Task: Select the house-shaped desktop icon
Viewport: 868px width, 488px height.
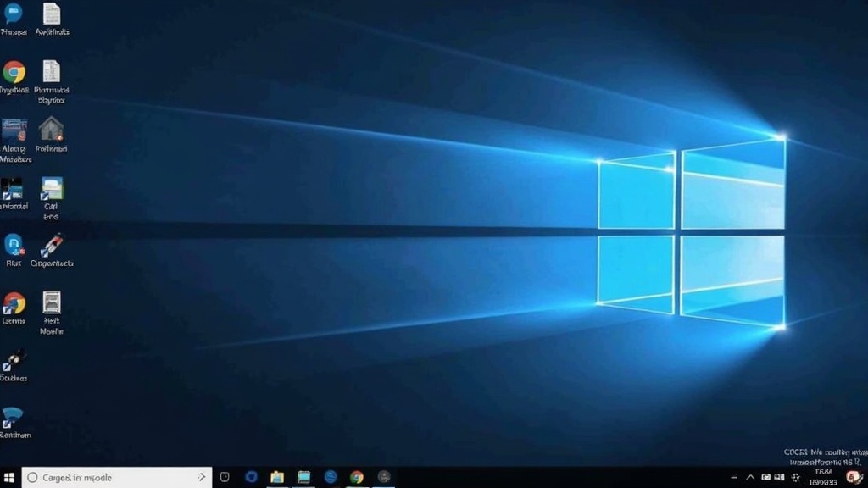Action: 52,129
